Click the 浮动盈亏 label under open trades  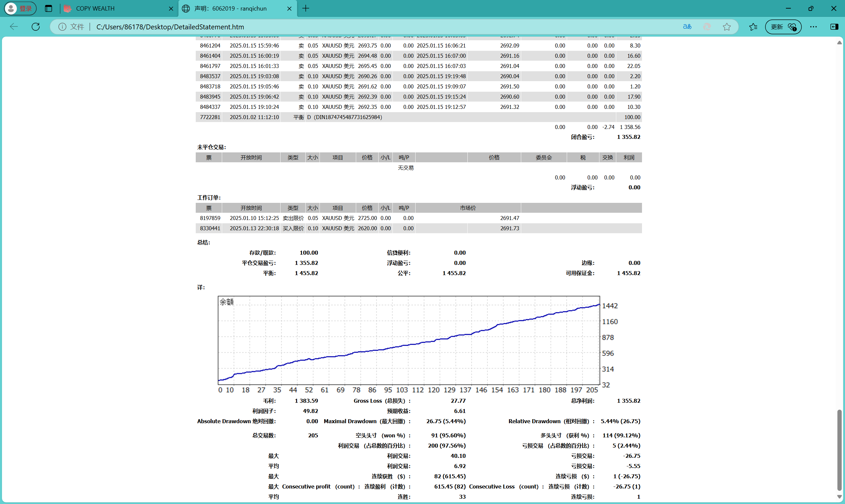tap(583, 187)
